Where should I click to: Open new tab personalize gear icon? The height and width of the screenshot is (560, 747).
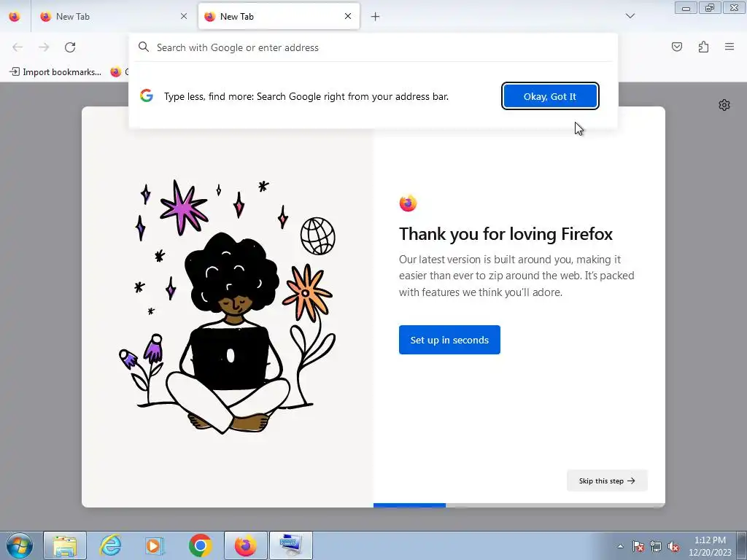(724, 105)
